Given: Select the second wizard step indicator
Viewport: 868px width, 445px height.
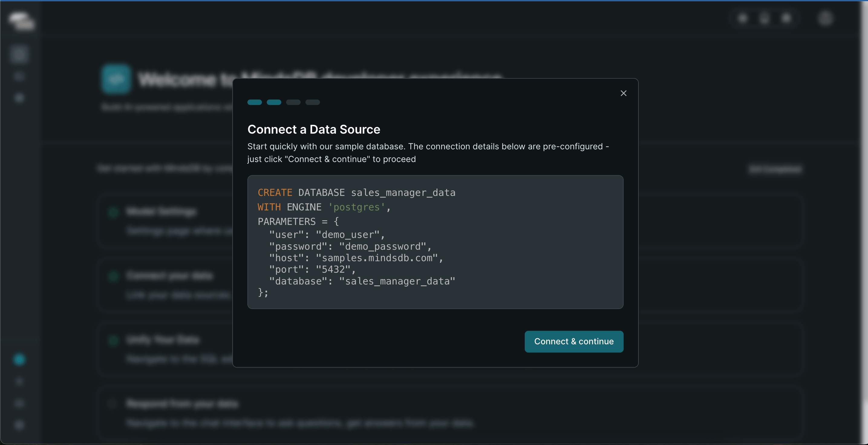Looking at the screenshot, I should (x=274, y=102).
